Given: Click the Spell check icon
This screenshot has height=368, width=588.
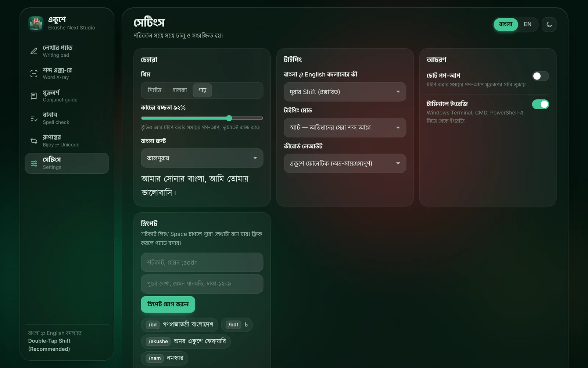Looking at the screenshot, I should click(34, 118).
